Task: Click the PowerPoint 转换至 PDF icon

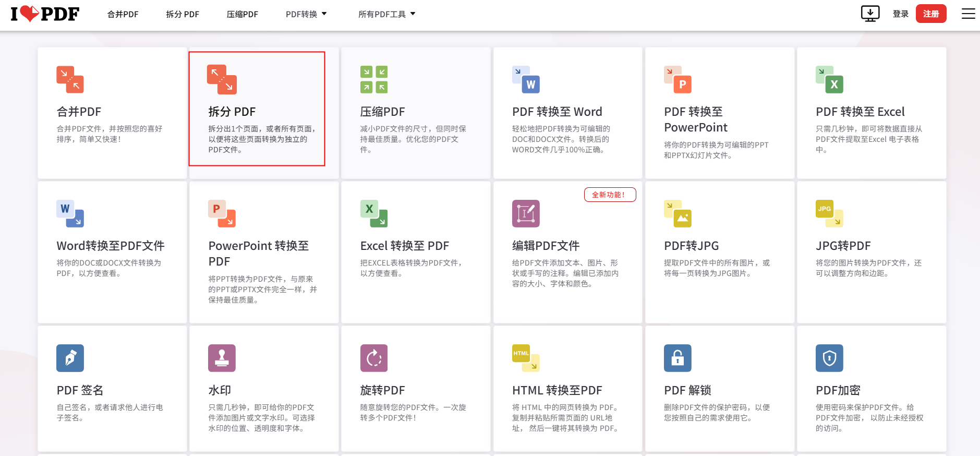Action: pos(222,214)
